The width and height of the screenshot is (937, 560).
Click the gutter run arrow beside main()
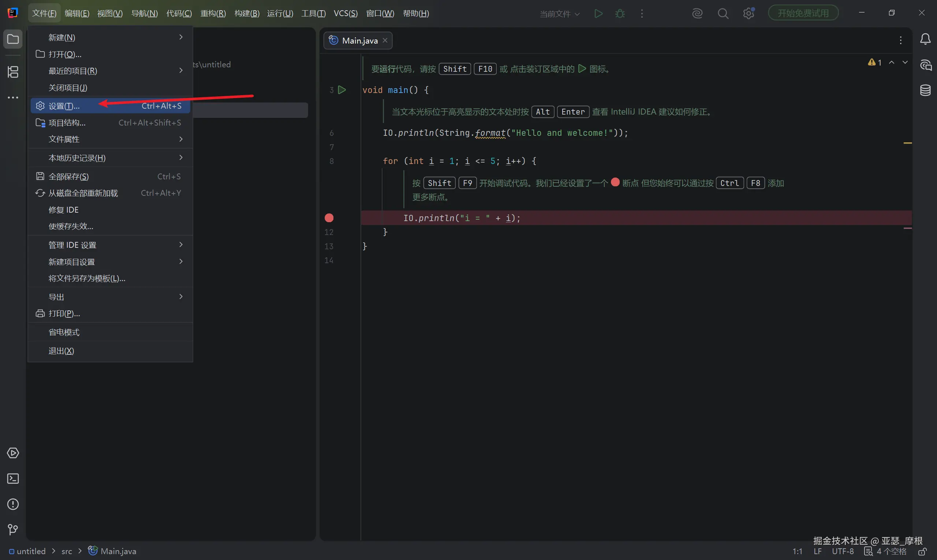coord(341,90)
